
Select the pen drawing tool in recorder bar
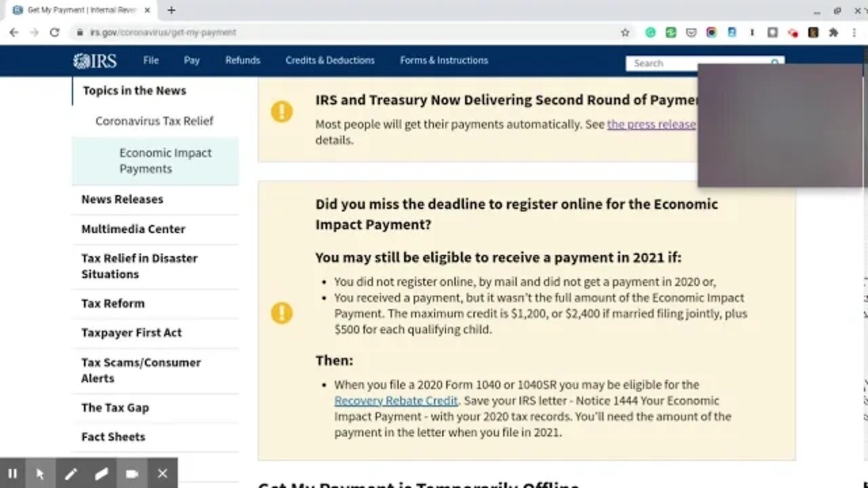71,474
